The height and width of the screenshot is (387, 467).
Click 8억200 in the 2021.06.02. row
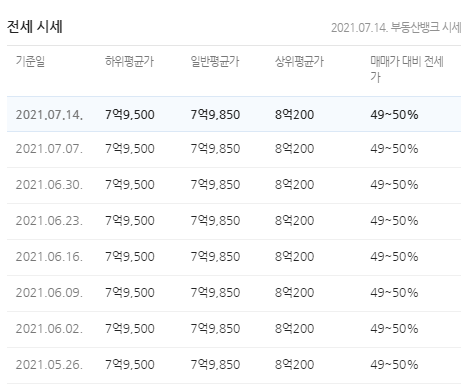click(x=294, y=329)
